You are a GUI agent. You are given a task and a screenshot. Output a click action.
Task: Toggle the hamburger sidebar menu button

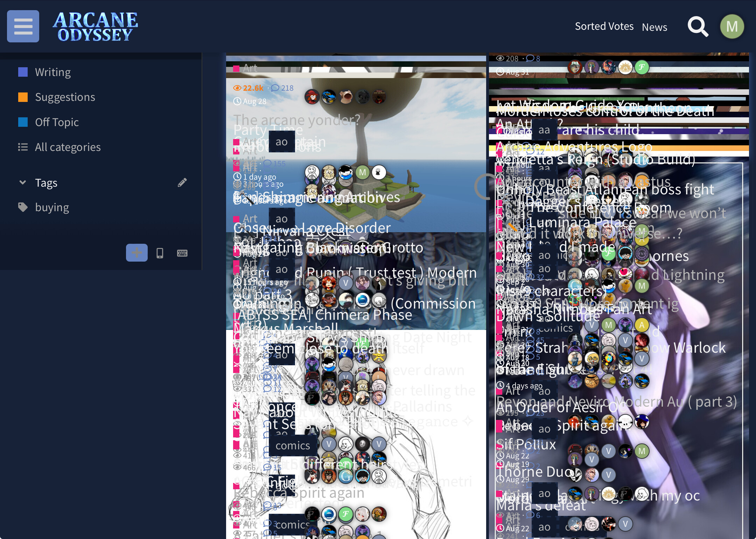[x=23, y=26]
